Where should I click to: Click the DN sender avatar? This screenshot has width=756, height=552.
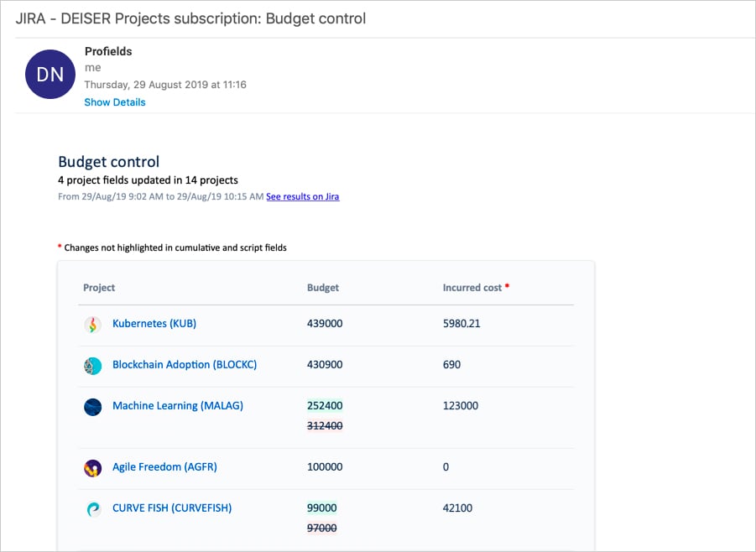pos(50,74)
